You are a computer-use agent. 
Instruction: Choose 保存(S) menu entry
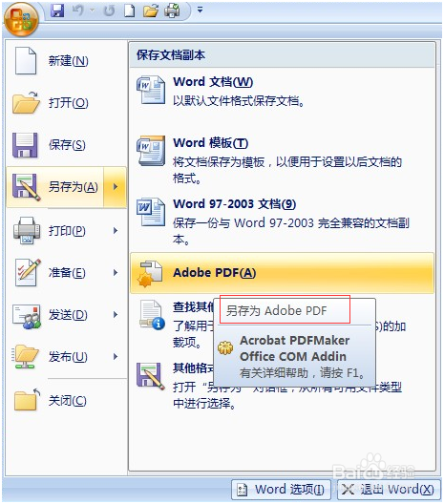pyautogui.click(x=67, y=145)
